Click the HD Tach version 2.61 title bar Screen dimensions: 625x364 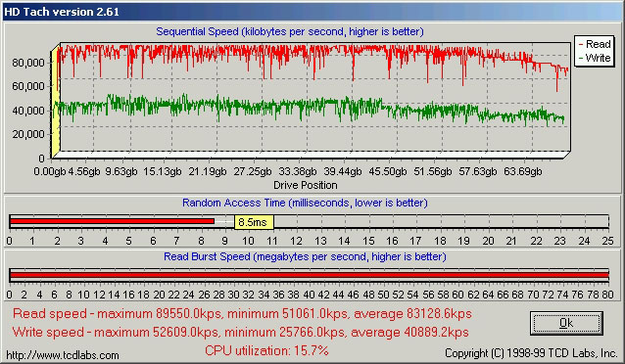tap(312, 12)
